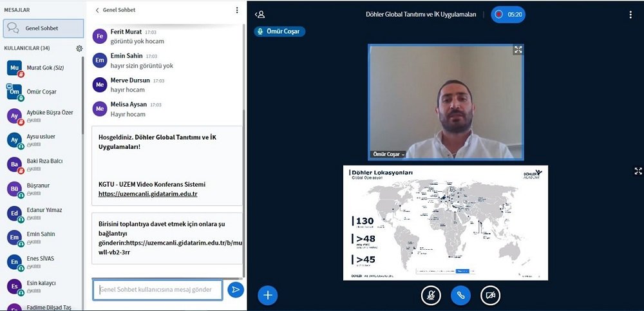Open the Ömür Coşar webcam name dropdown

[388, 155]
